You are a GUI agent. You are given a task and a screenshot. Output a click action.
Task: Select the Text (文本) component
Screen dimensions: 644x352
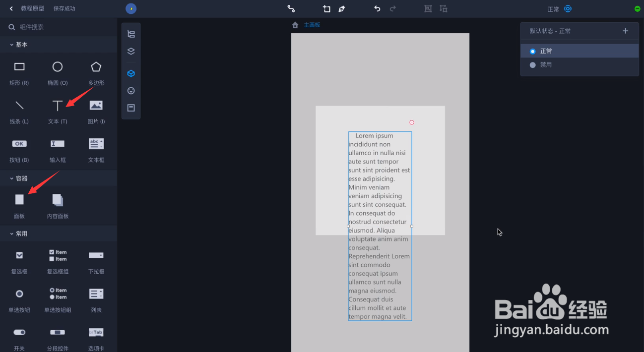(58, 111)
